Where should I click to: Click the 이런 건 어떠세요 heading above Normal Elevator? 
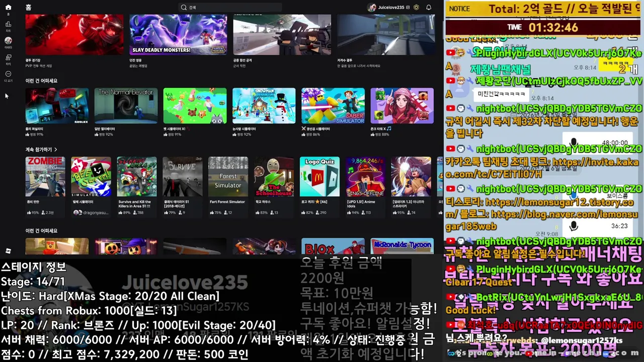[41, 81]
